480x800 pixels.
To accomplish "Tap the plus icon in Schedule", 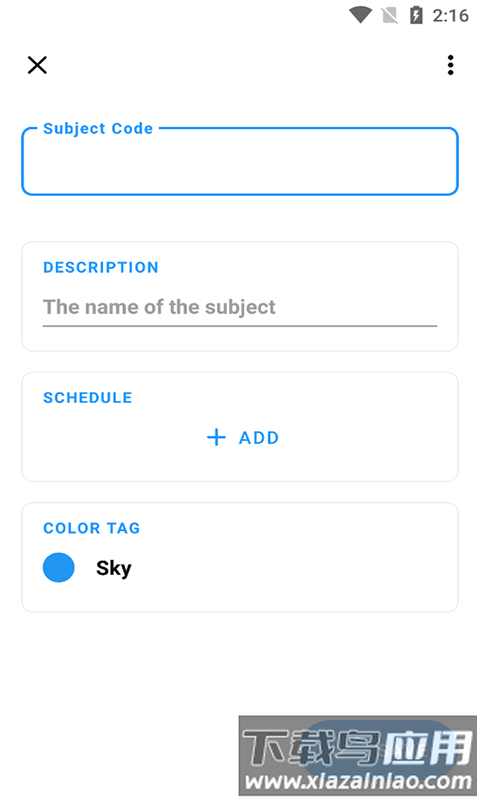I will coord(216,437).
